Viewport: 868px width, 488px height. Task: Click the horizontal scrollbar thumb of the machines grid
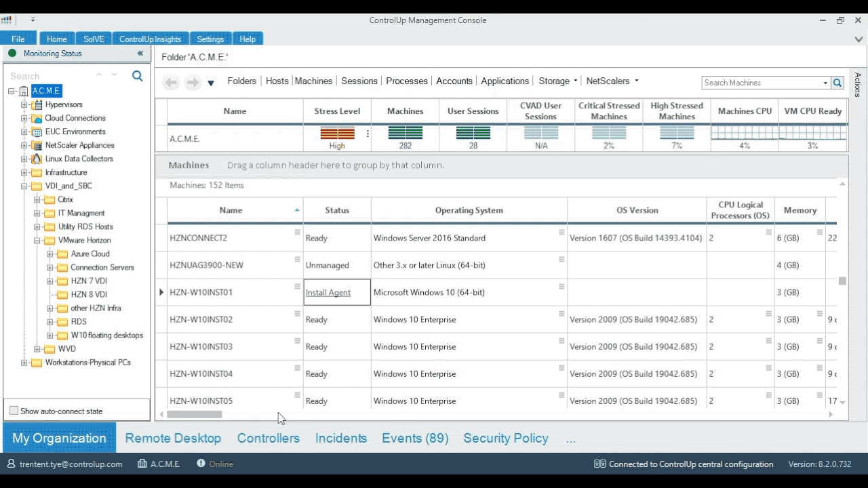point(195,414)
